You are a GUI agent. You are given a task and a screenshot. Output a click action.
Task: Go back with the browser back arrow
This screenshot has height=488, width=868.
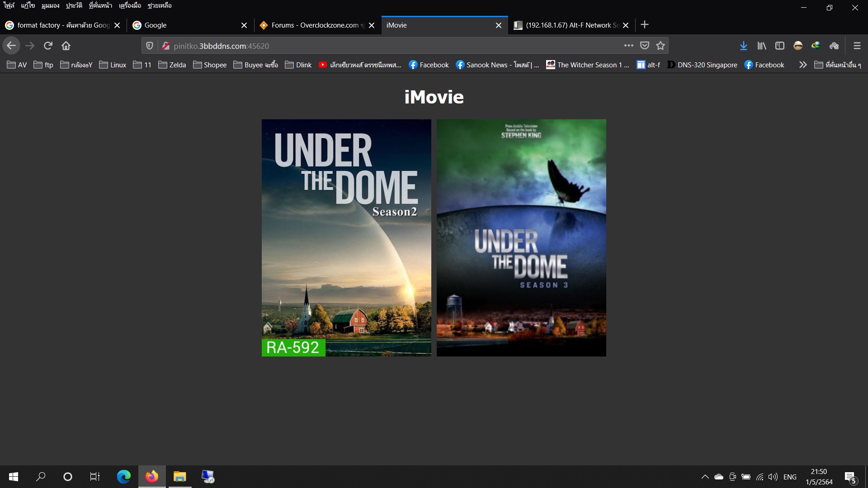click(x=11, y=46)
